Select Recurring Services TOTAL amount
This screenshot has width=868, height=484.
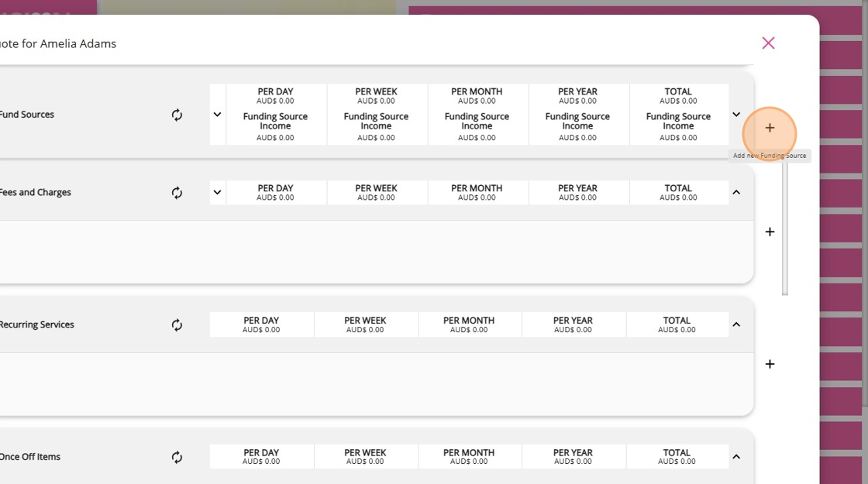(677, 330)
